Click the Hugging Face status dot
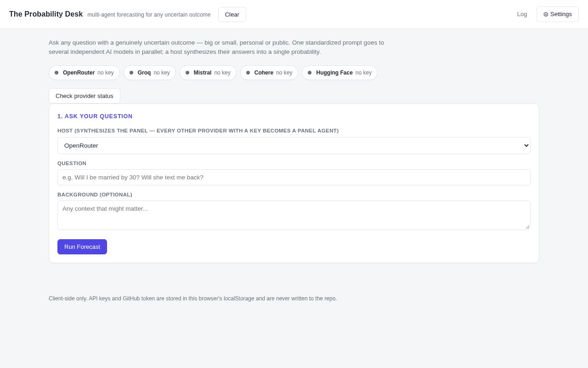Viewport: 588px width, 368px height. [x=310, y=73]
